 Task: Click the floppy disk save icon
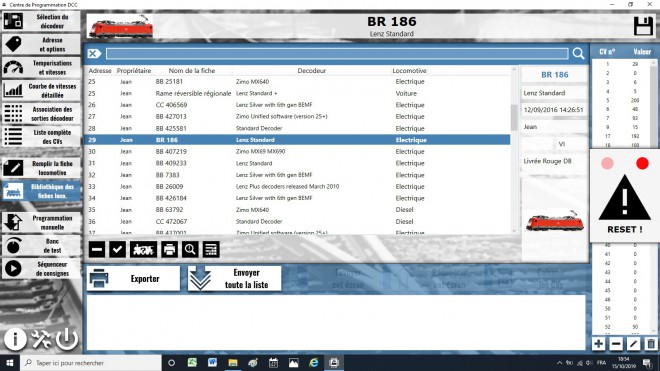(x=643, y=26)
